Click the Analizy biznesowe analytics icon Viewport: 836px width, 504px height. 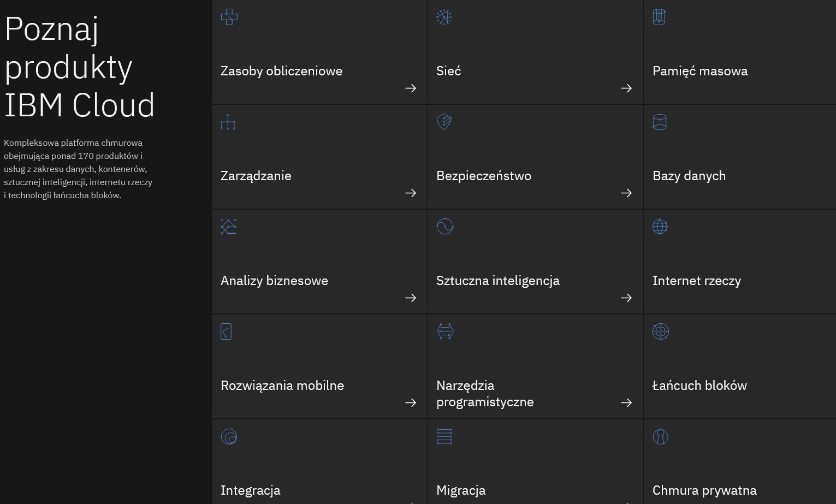click(228, 227)
